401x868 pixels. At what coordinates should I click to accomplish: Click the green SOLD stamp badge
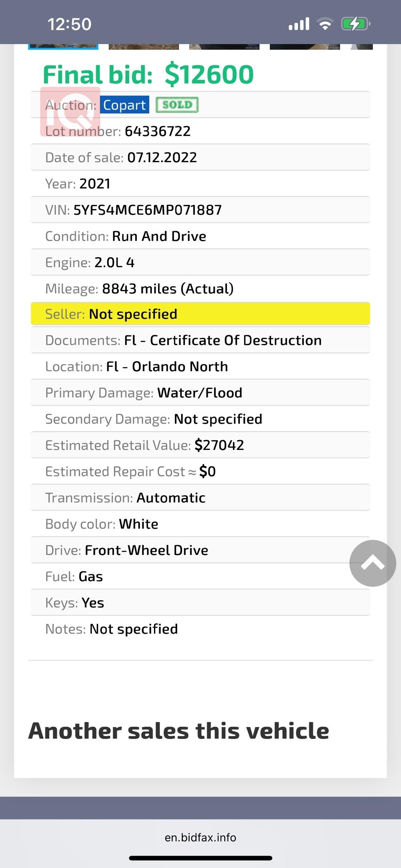click(177, 105)
